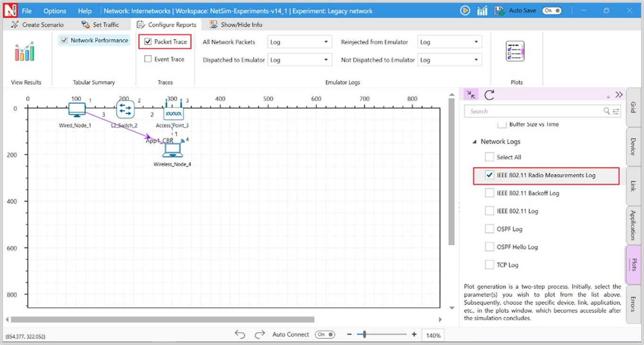Image resolution: width=644 pixels, height=345 pixels.
Task: Open the Options menu
Action: [x=55, y=10]
